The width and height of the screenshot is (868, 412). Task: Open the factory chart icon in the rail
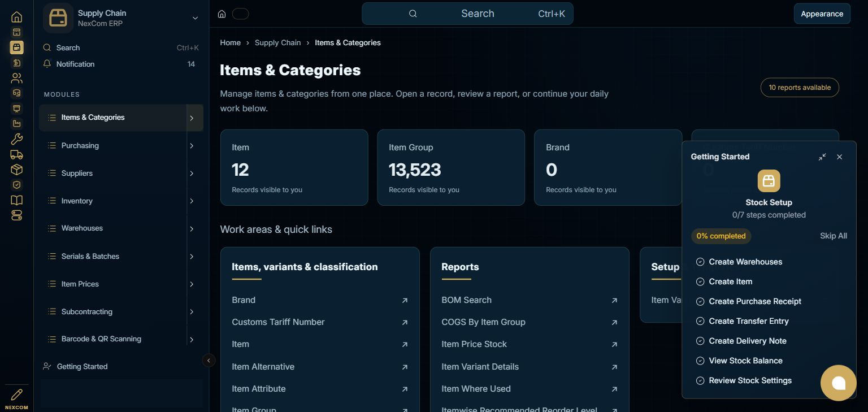pyautogui.click(x=16, y=124)
